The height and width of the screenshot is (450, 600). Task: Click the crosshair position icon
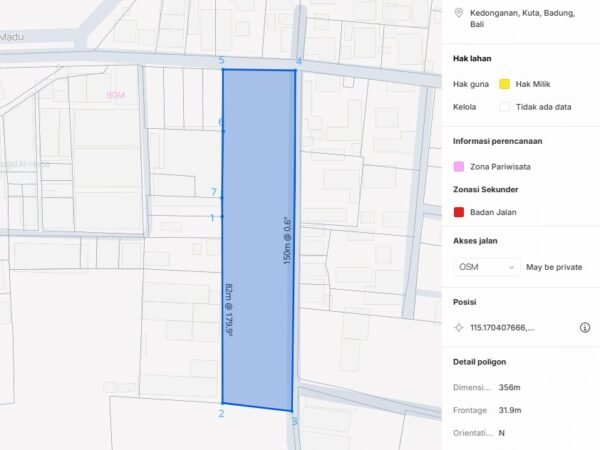459,327
